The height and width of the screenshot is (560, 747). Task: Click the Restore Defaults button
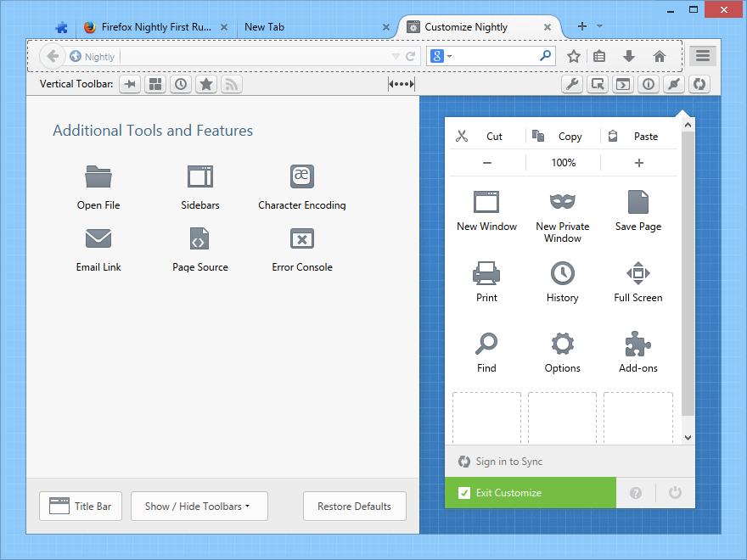pyautogui.click(x=354, y=507)
